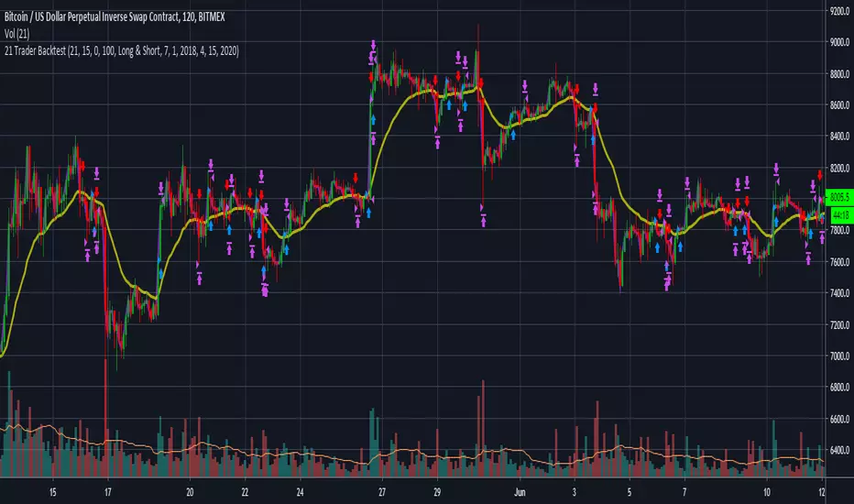Click the 7600.0 price axis label
The height and width of the screenshot is (504, 854).
click(839, 262)
